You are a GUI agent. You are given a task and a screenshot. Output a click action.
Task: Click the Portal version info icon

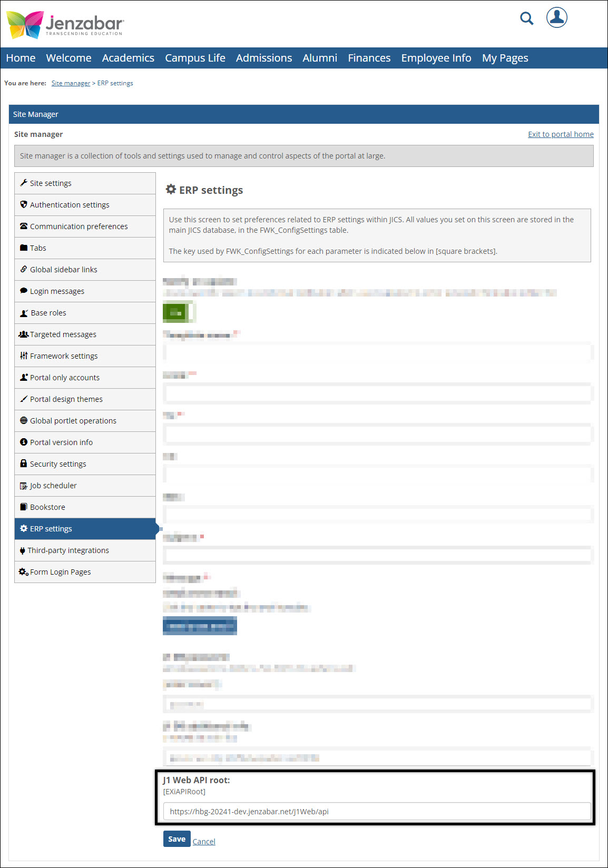pyautogui.click(x=24, y=442)
